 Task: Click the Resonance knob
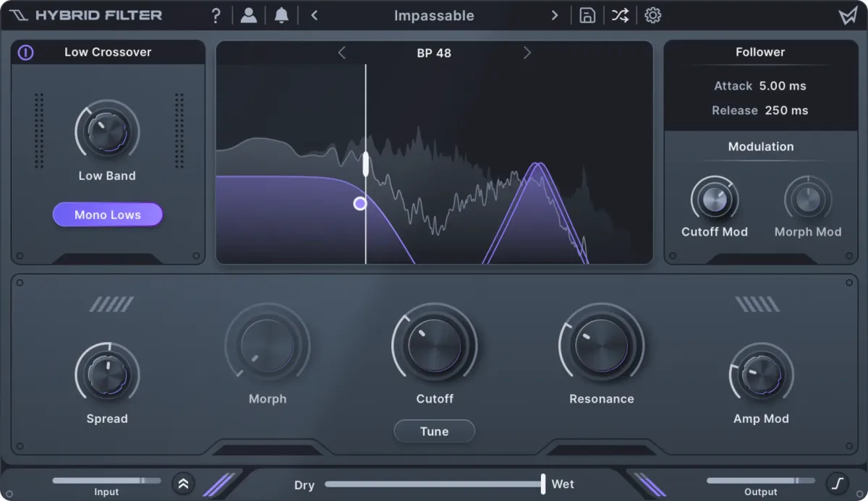[x=601, y=346]
